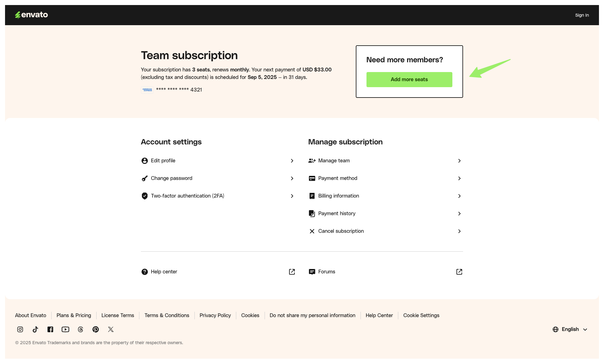Open Pinterest social icon in footer
This screenshot has height=364, width=604.
point(96,329)
